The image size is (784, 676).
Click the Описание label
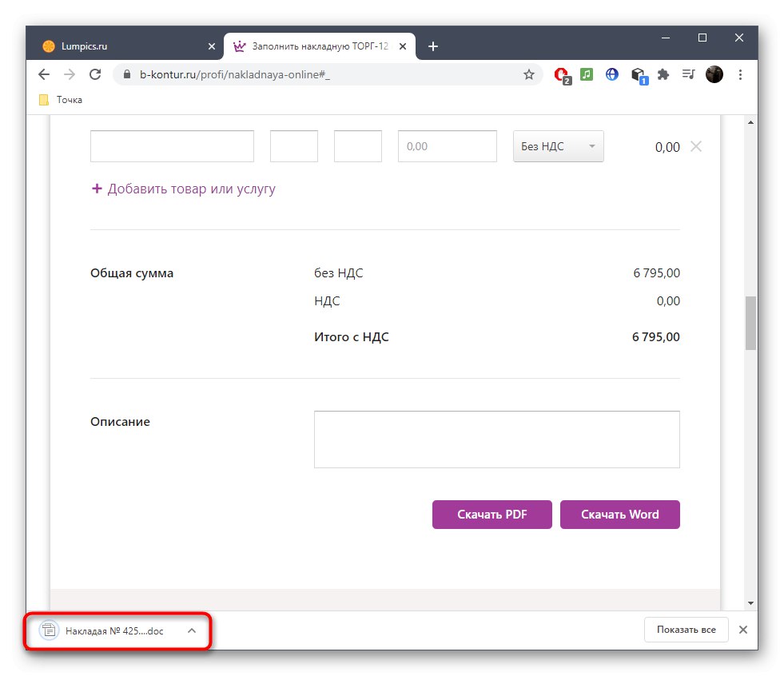tap(120, 421)
